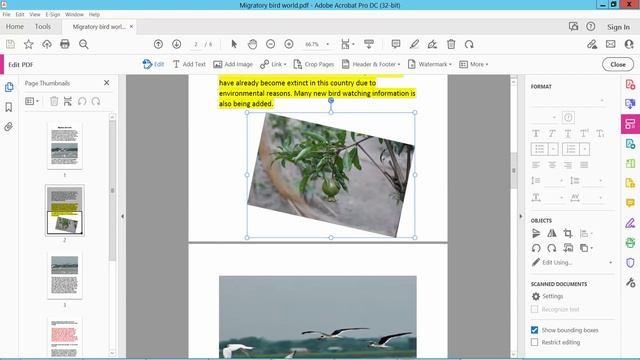Replace the selected image icon

tap(568, 248)
